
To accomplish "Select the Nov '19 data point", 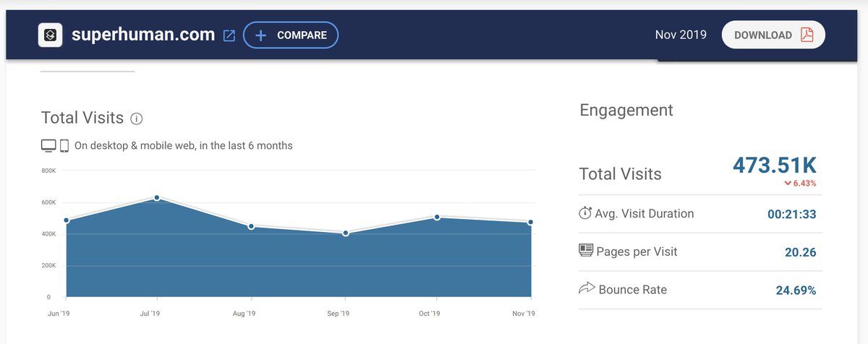I will coord(531,223).
